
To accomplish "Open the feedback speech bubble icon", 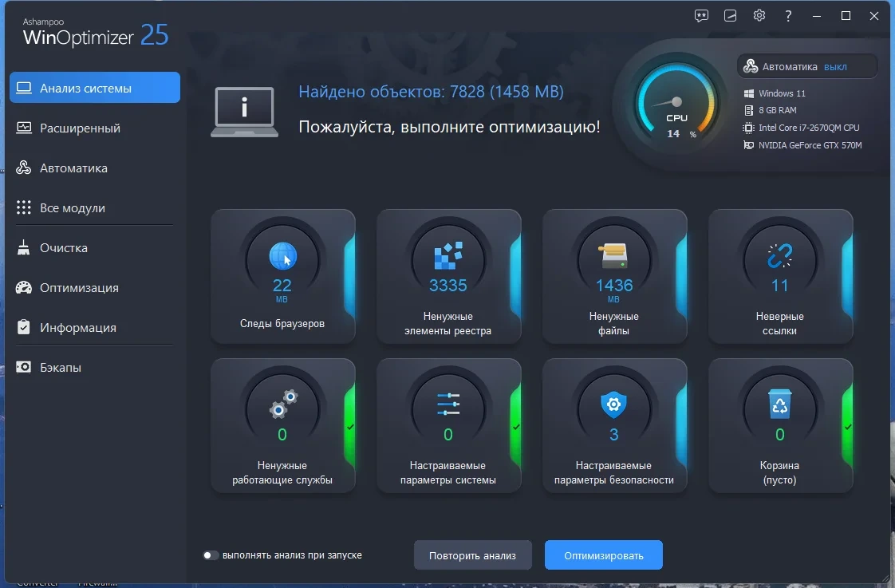I will coord(701,16).
